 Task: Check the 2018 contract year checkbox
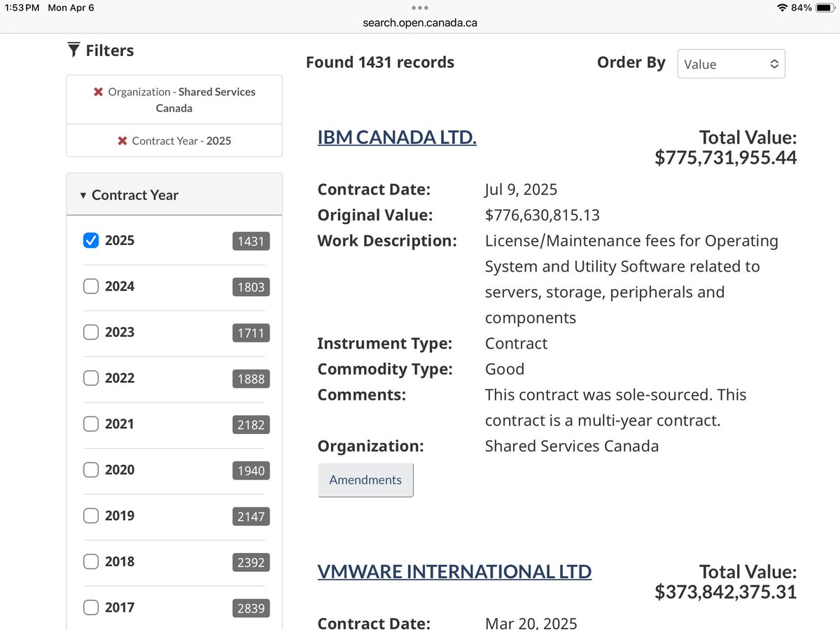pyautogui.click(x=90, y=561)
